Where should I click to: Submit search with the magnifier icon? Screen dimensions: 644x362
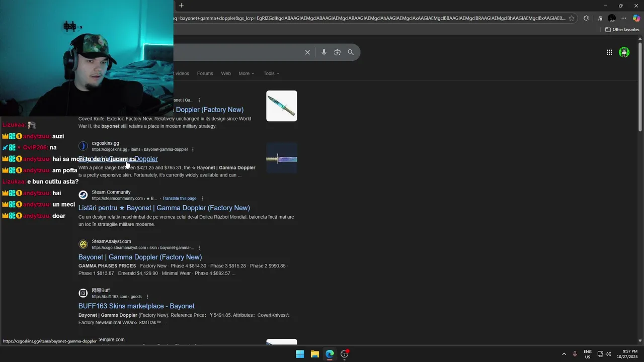tap(351, 52)
